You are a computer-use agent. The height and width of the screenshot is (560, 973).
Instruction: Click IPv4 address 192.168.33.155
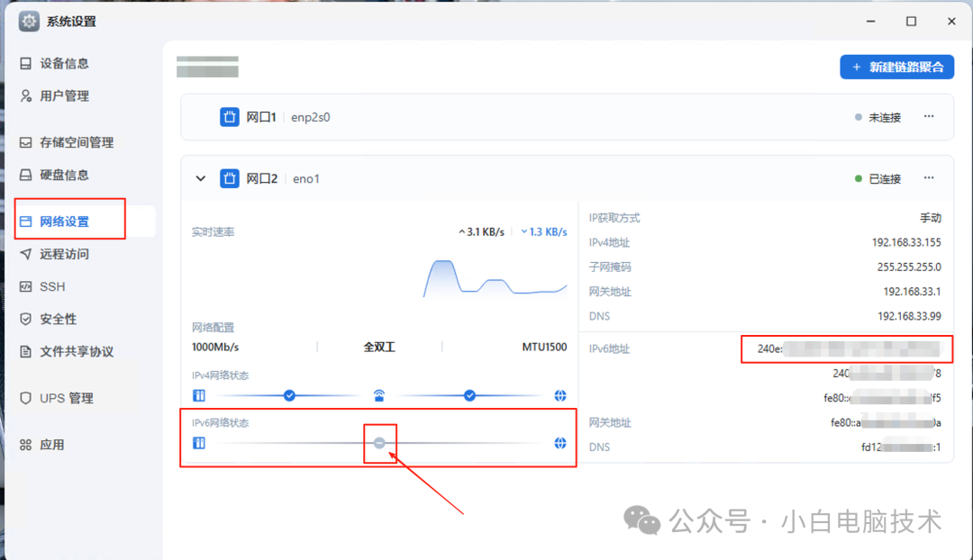pyautogui.click(x=906, y=242)
